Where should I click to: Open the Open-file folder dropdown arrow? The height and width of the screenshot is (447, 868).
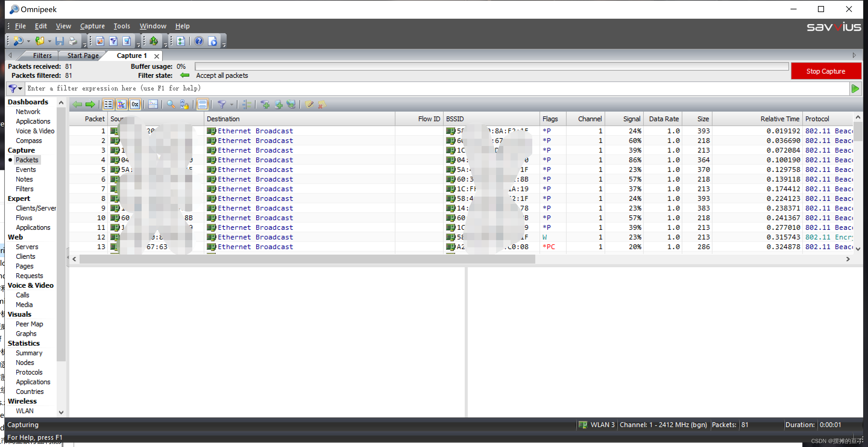[49, 41]
